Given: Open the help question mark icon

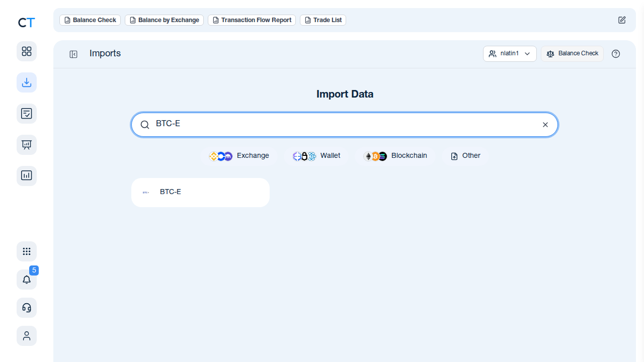Looking at the screenshot, I should [x=616, y=54].
